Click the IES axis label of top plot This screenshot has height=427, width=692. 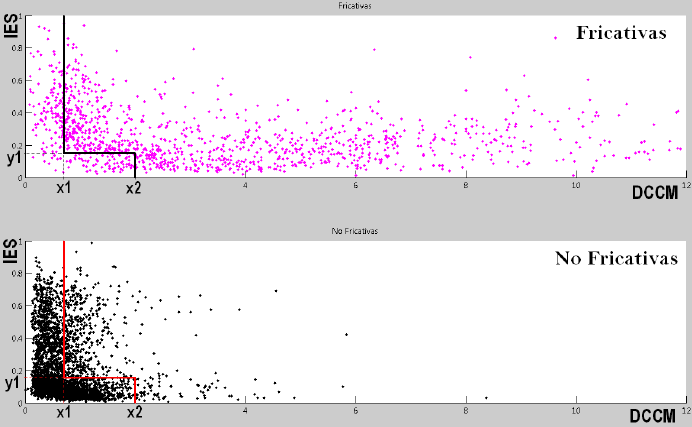pyautogui.click(x=11, y=26)
